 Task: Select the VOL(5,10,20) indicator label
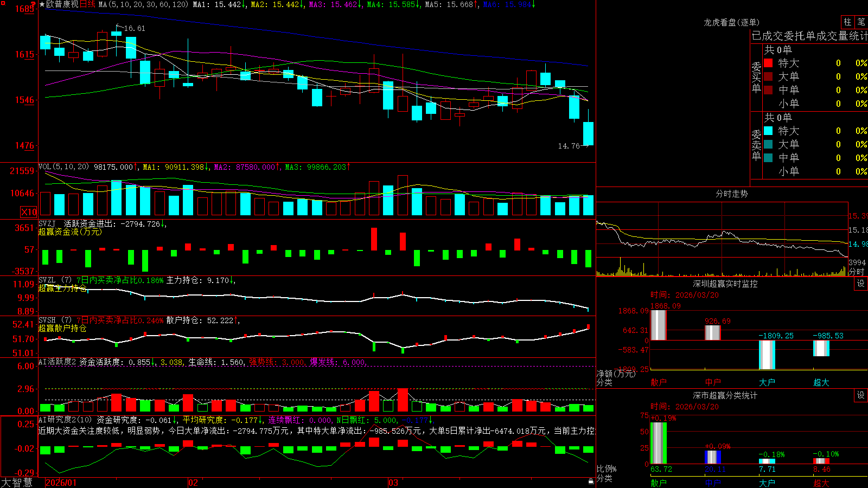[x=63, y=167]
